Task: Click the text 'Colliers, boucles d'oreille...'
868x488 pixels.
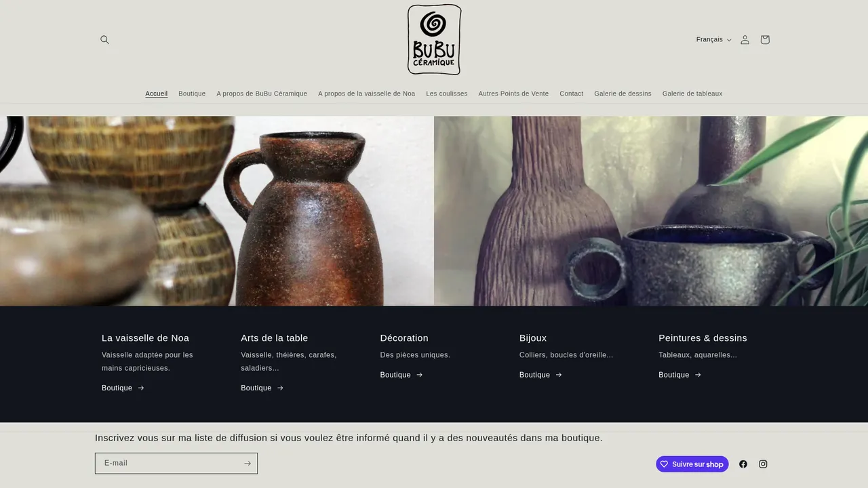Action: 566,354
